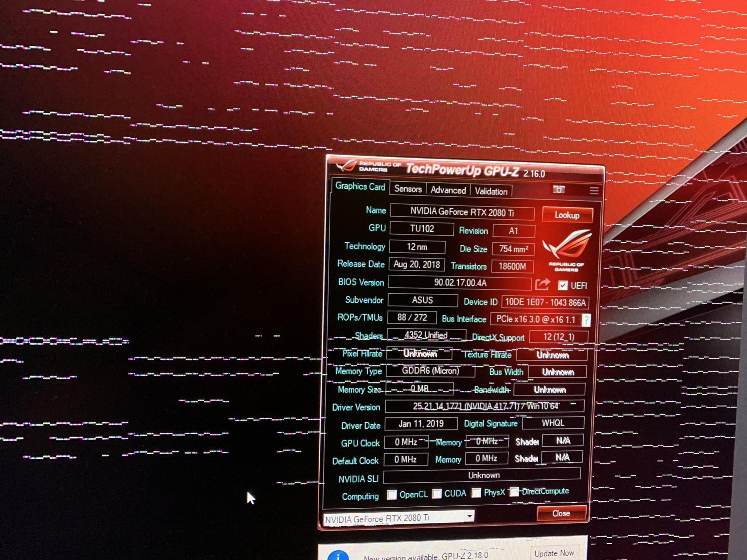Expand the GPU selection dropdown arrow
The width and height of the screenshot is (747, 560).
pyautogui.click(x=470, y=516)
